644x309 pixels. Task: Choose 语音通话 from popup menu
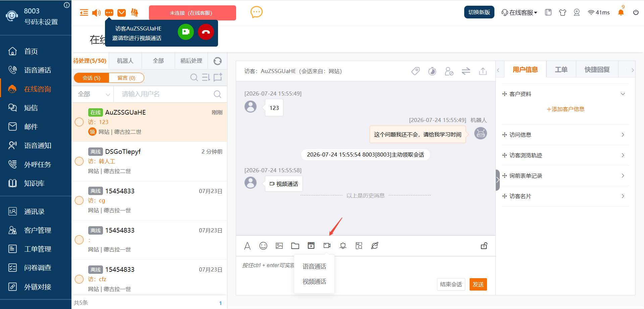[314, 266]
